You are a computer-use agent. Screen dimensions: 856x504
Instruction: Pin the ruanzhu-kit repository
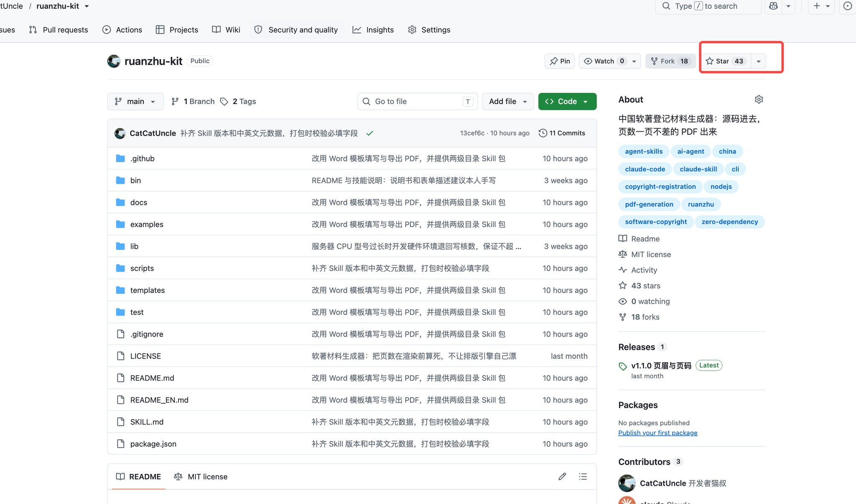(560, 61)
